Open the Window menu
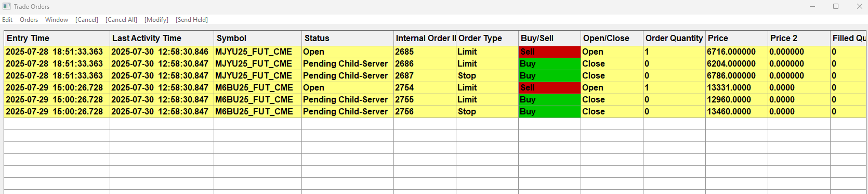The width and height of the screenshot is (868, 194). pos(57,20)
